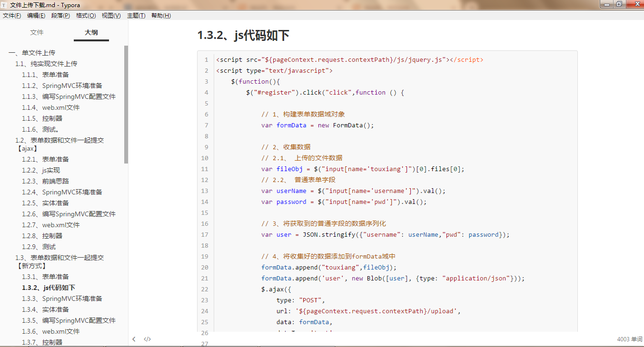The image size is (644, 347).
Task: Open the 帮助(H) menu
Action: tap(161, 16)
